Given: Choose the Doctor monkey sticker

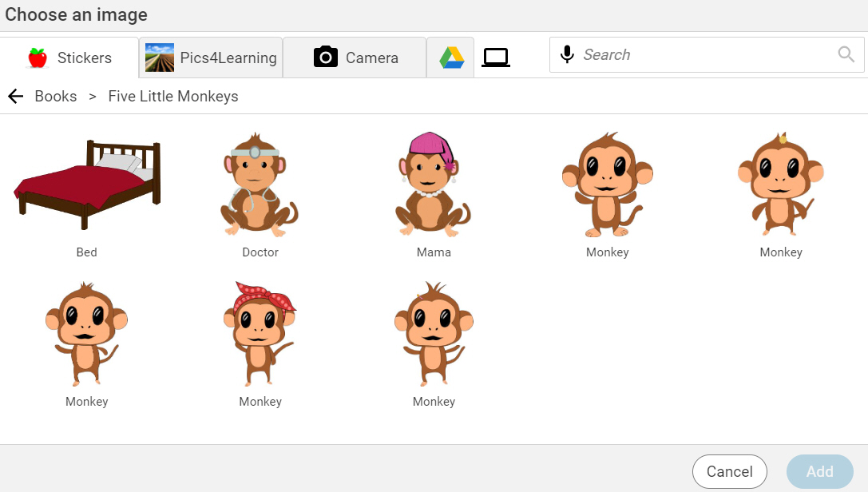Looking at the screenshot, I should 260,184.
